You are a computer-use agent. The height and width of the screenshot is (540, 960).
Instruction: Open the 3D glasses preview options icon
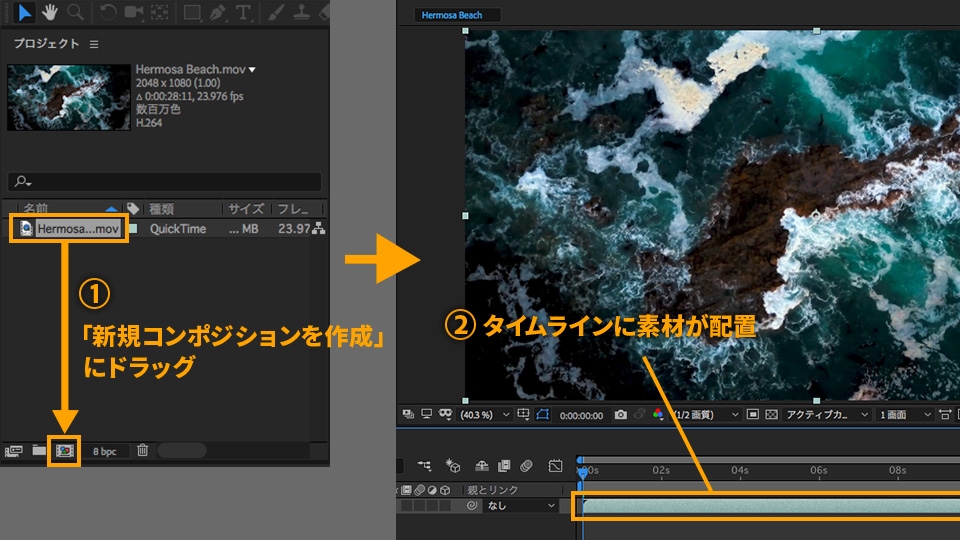pos(445,414)
